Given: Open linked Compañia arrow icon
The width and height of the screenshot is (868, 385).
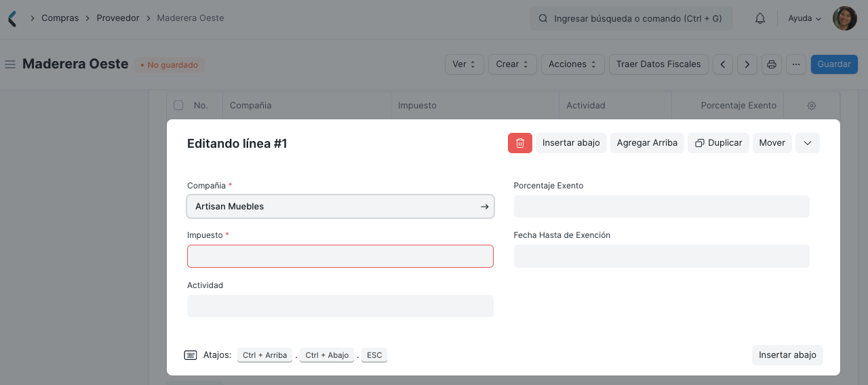Looking at the screenshot, I should [484, 207].
